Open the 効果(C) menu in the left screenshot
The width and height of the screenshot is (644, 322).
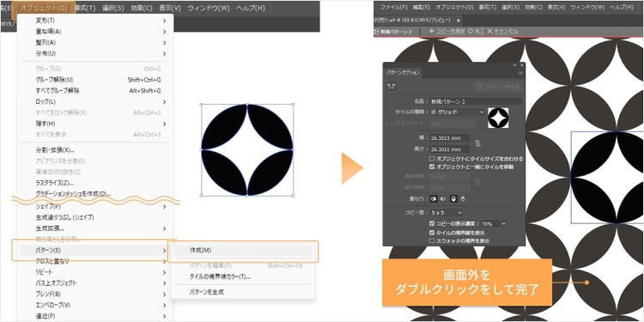tap(142, 9)
